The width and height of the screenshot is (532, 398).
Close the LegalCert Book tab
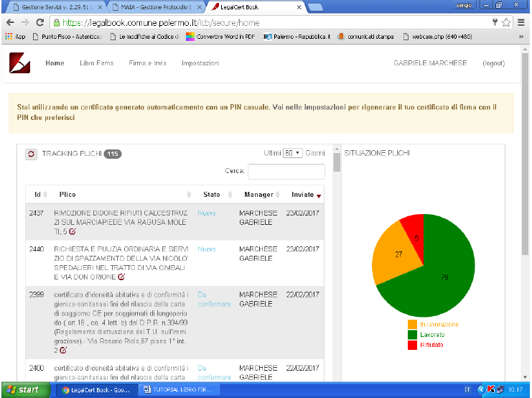click(299, 6)
